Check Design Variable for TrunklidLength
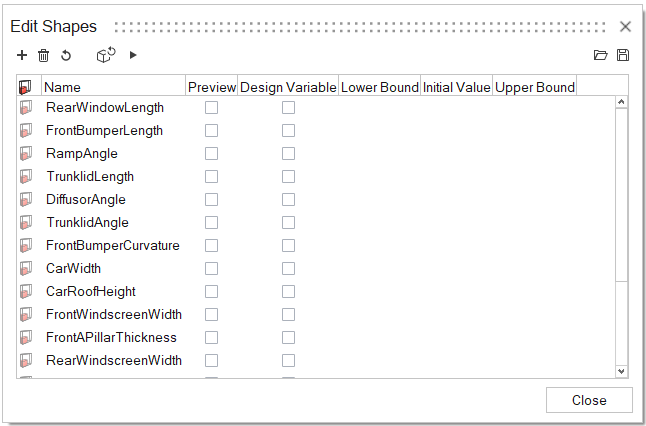This screenshot has width=646, height=426. [x=288, y=176]
